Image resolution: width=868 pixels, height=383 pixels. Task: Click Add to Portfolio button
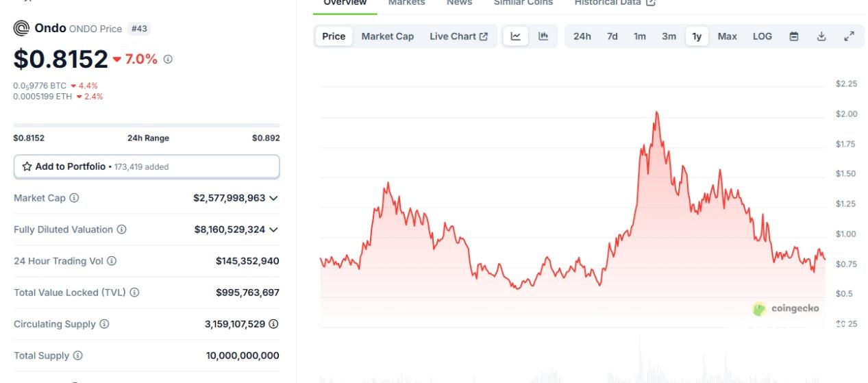pos(147,166)
